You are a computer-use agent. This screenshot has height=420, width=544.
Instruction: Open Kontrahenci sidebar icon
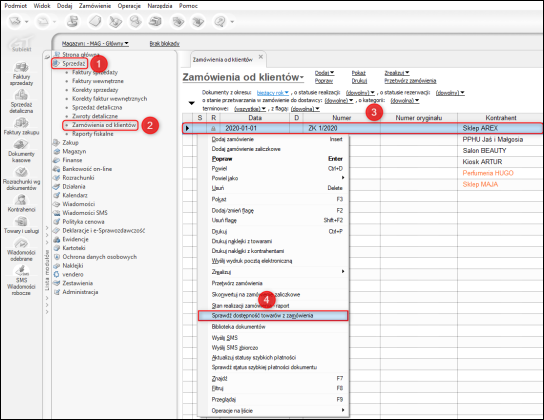click(x=21, y=200)
